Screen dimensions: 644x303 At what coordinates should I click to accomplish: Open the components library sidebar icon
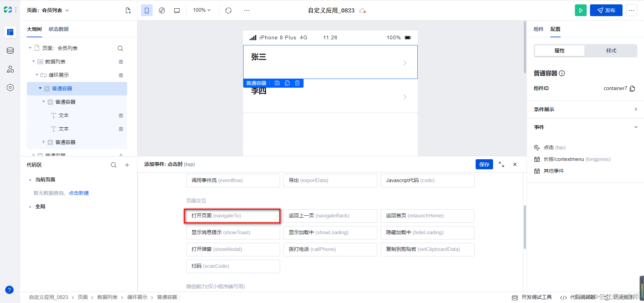10,69
